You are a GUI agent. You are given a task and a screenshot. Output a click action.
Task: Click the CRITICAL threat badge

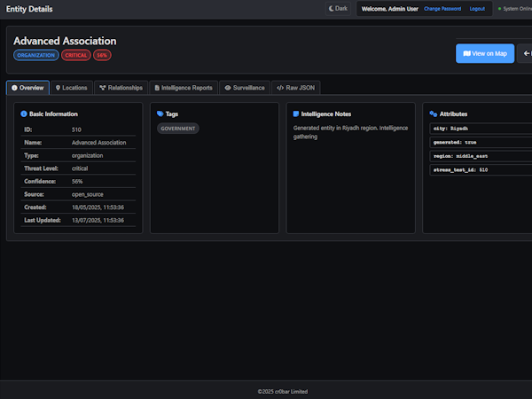pos(76,55)
